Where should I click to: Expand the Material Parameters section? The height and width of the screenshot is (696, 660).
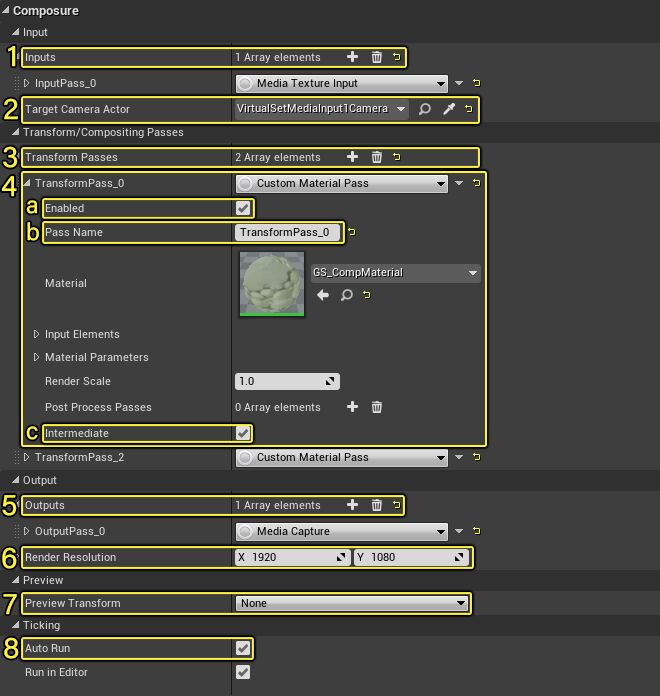pos(37,357)
